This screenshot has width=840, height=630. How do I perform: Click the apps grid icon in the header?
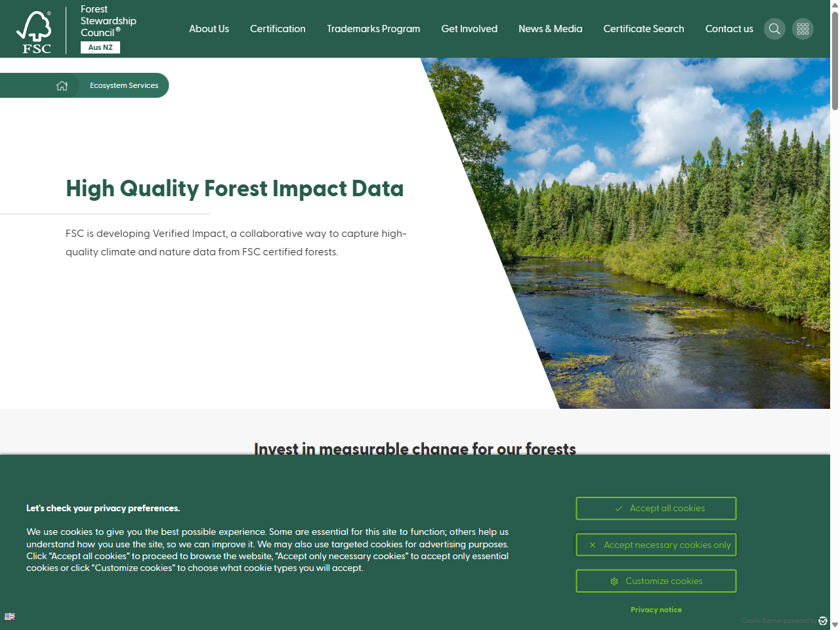click(803, 28)
